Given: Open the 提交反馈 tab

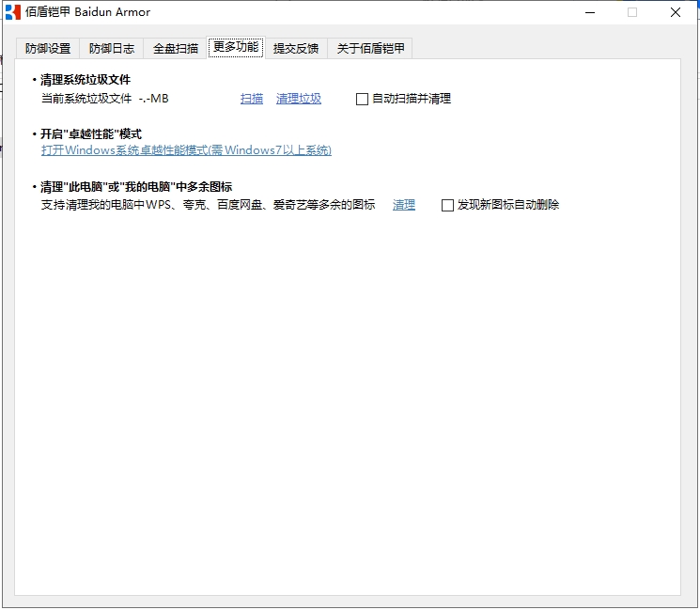Looking at the screenshot, I should click(296, 49).
